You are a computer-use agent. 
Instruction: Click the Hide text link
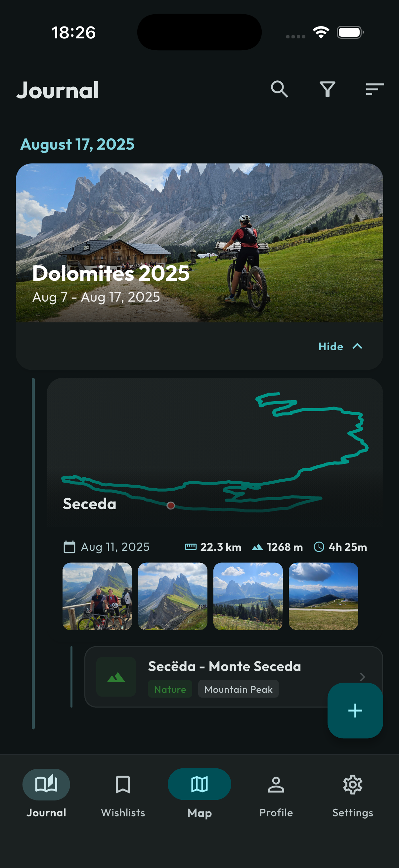(331, 346)
